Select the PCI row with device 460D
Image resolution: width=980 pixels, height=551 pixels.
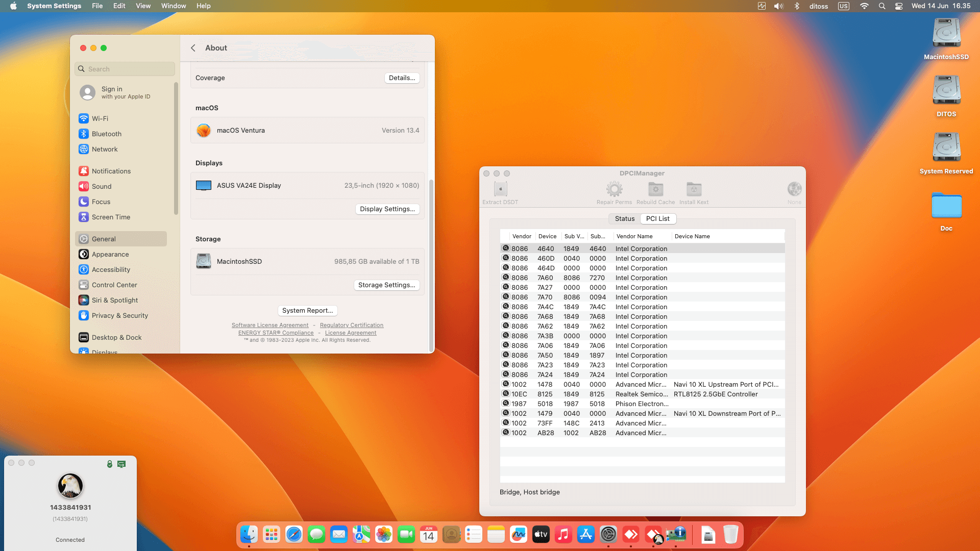coord(642,259)
